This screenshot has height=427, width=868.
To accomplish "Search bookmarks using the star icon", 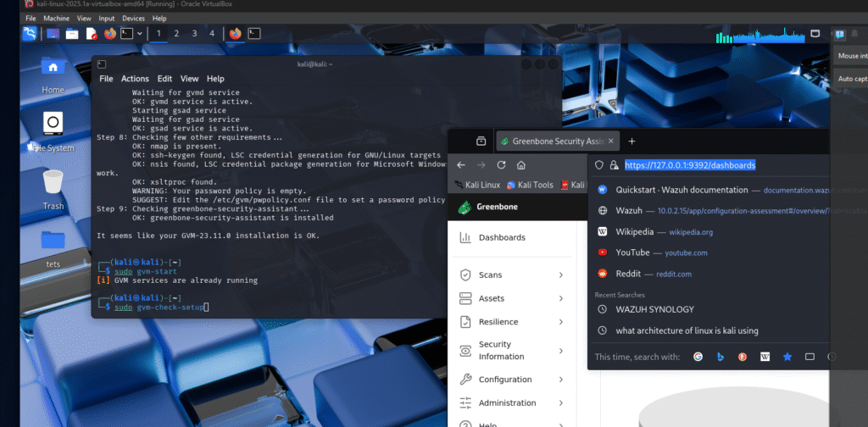I will point(787,357).
